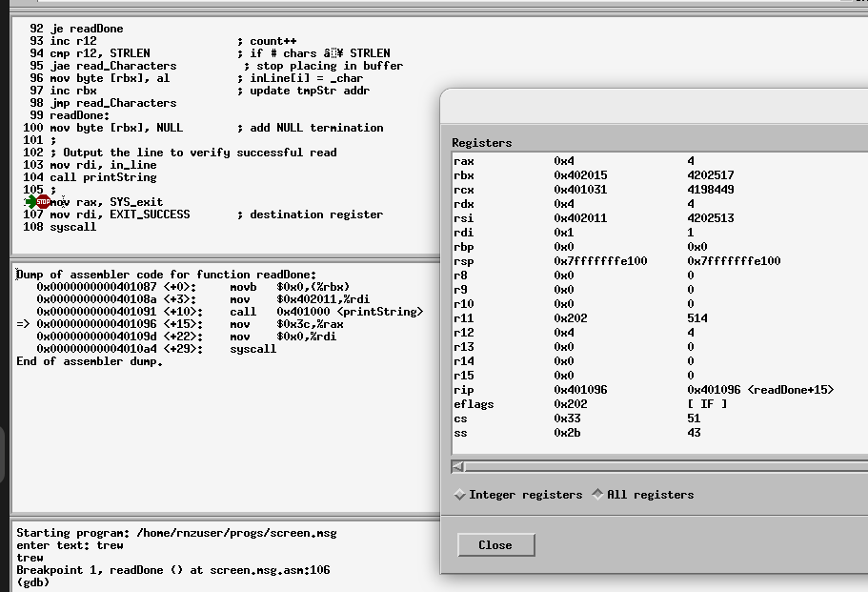Select the r12 row in the Registers list
Viewport: 868px width, 592px height.
click(x=660, y=334)
